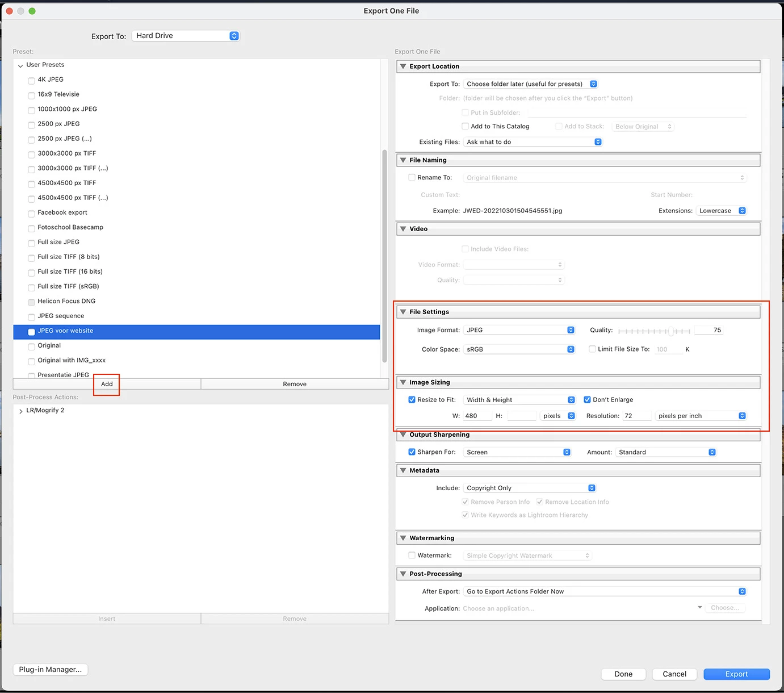Select Full size TIFF (16 bits) preset
Image resolution: width=784 pixels, height=693 pixels.
pos(70,272)
